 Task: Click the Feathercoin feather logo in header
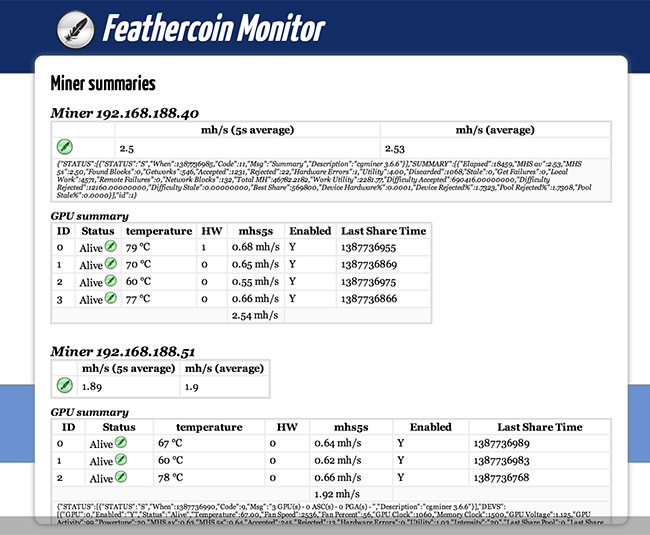[75, 29]
